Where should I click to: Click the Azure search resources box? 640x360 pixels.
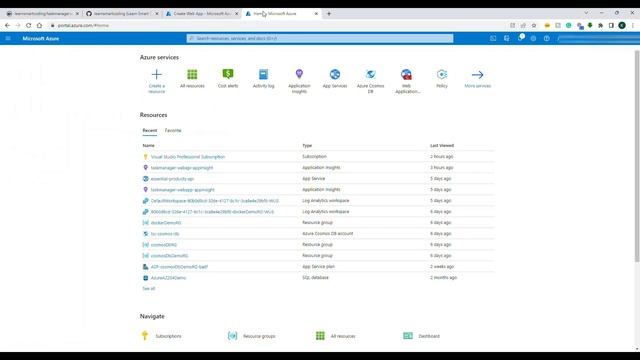(x=320, y=38)
